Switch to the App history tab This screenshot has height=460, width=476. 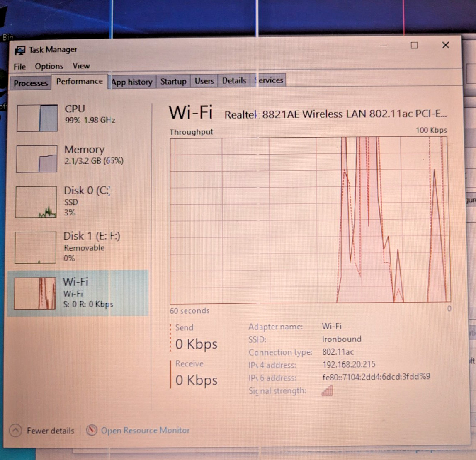(x=132, y=82)
